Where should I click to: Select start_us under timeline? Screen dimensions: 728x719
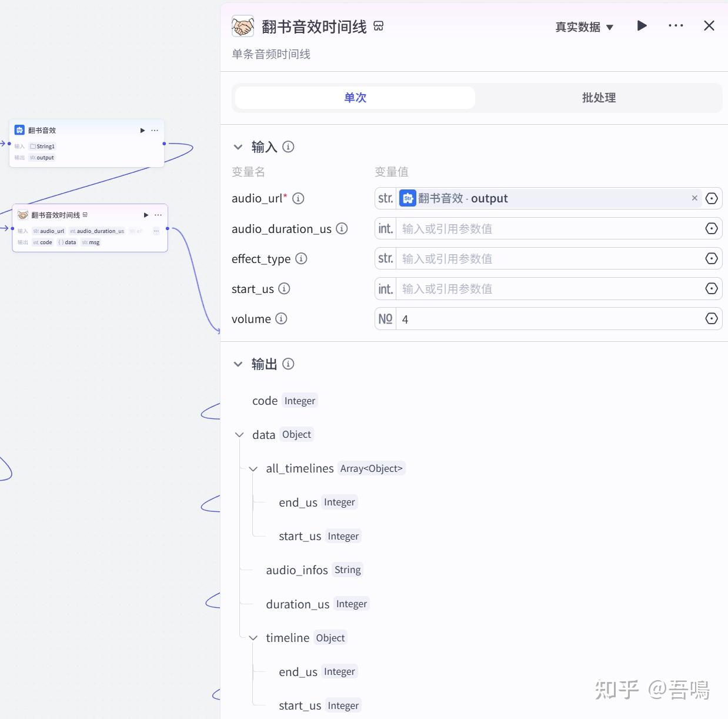320,705
